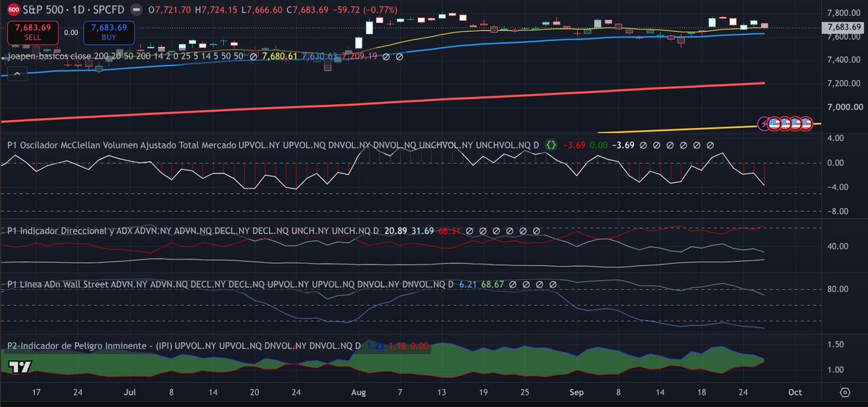Image resolution: width=868 pixels, height=407 pixels.
Task: Open chart settings gear on time axis
Action: coord(845,393)
